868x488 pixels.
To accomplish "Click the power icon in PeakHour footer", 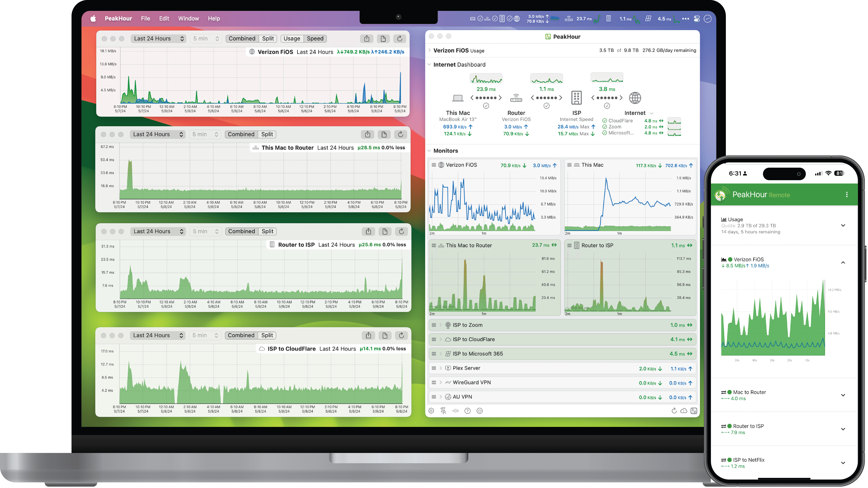I will point(479,411).
